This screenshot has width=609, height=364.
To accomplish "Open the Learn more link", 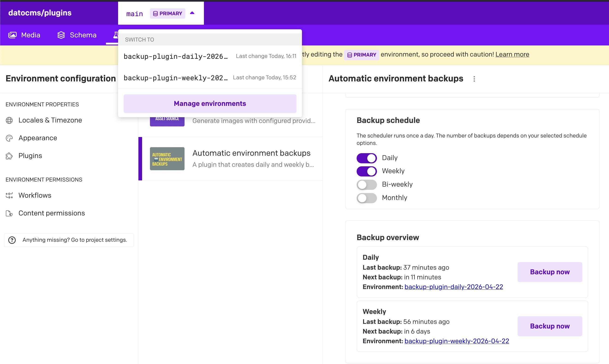I will pyautogui.click(x=512, y=54).
